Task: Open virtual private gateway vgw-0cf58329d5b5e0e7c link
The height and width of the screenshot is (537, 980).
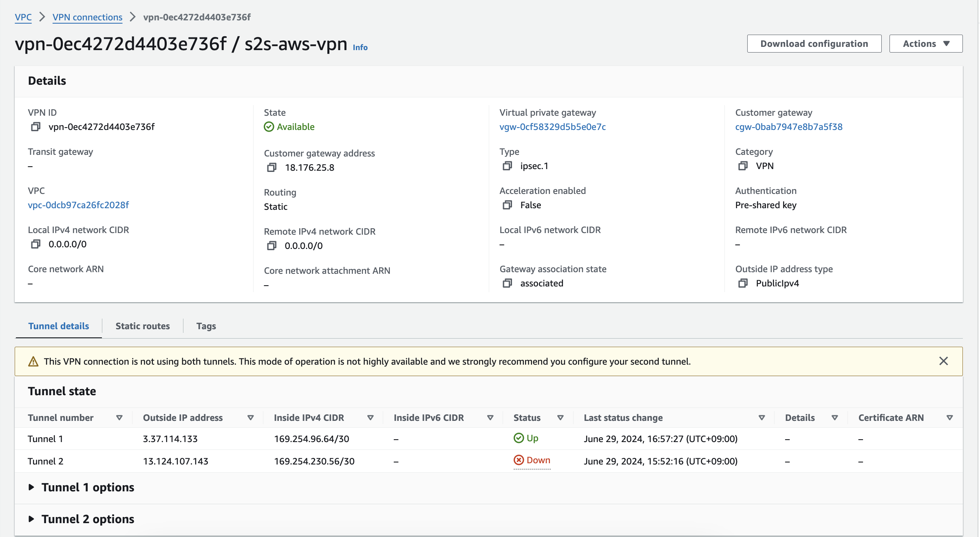Action: 552,127
